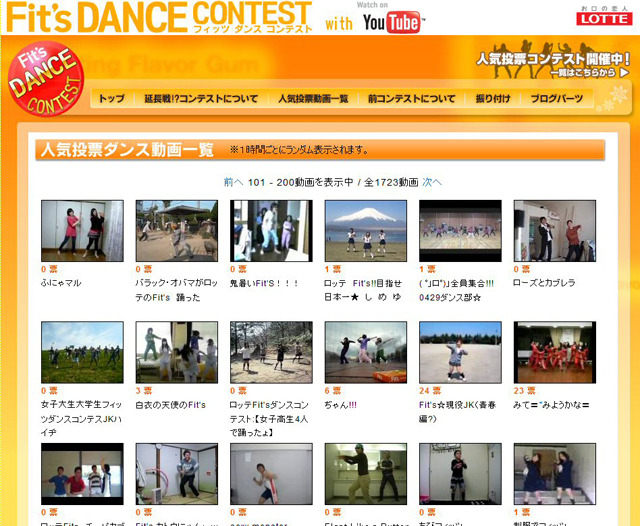Click the ロッテFit'sダンスコンテスト女子高生4人 title link
The height and width of the screenshot is (526, 640).
(x=269, y=419)
